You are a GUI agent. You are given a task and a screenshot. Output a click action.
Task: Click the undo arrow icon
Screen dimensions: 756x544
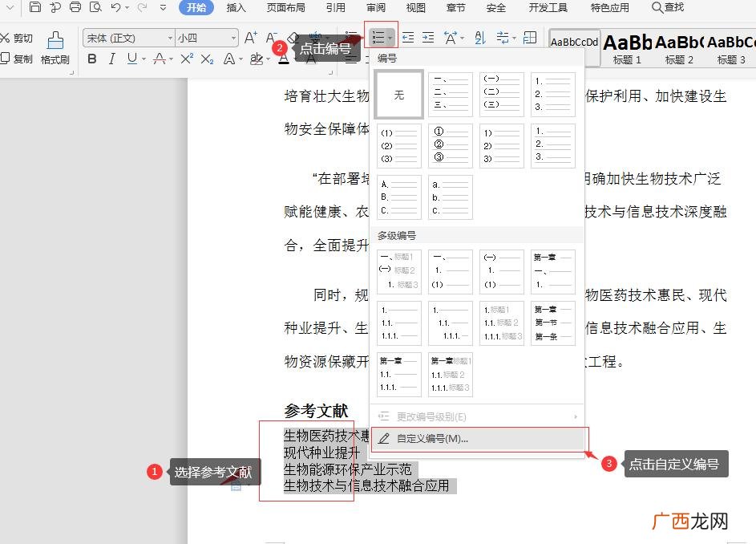tap(115, 6)
